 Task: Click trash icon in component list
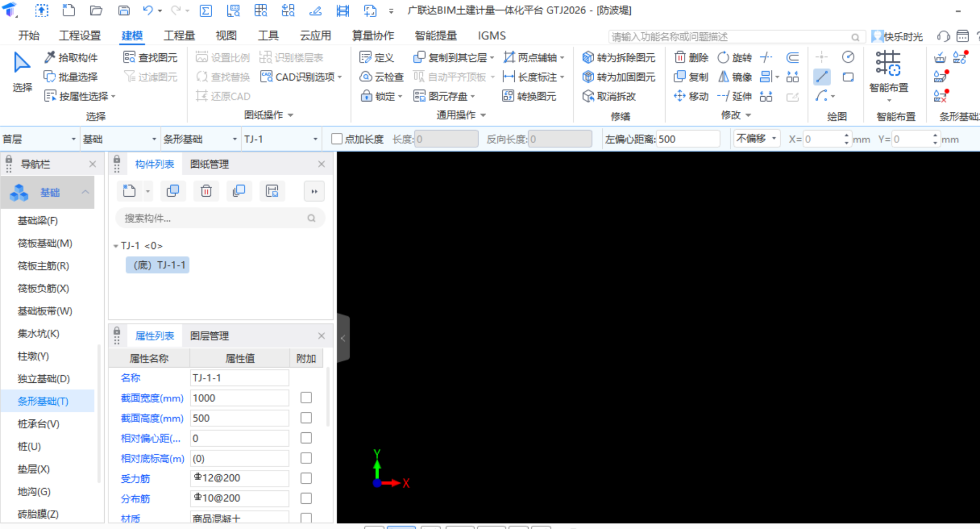click(206, 191)
